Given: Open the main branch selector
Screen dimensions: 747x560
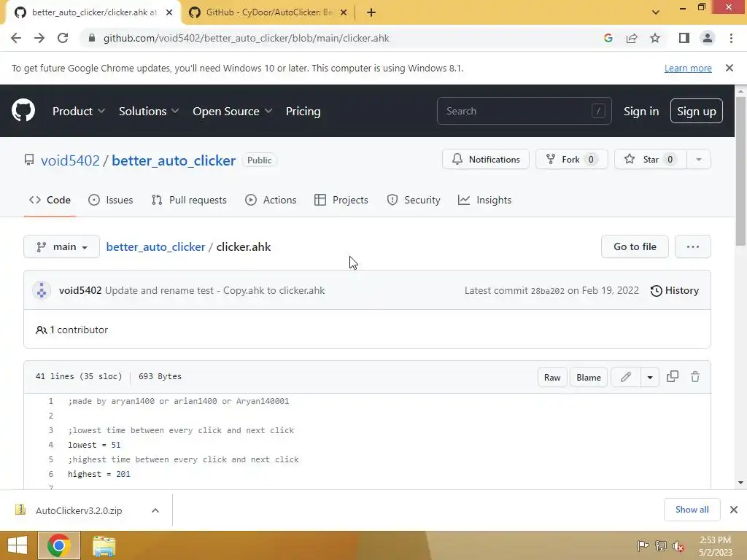Looking at the screenshot, I should (x=61, y=246).
